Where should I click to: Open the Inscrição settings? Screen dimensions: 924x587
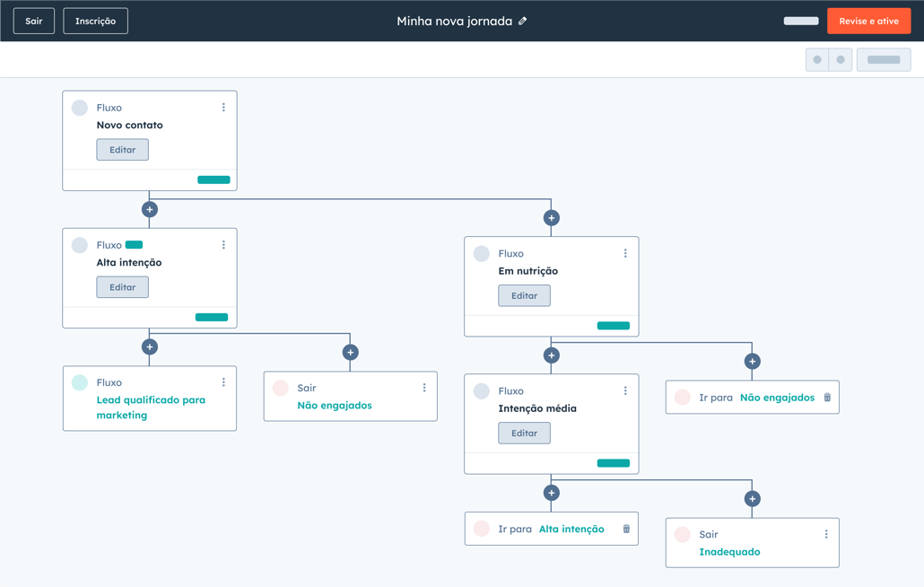[95, 21]
